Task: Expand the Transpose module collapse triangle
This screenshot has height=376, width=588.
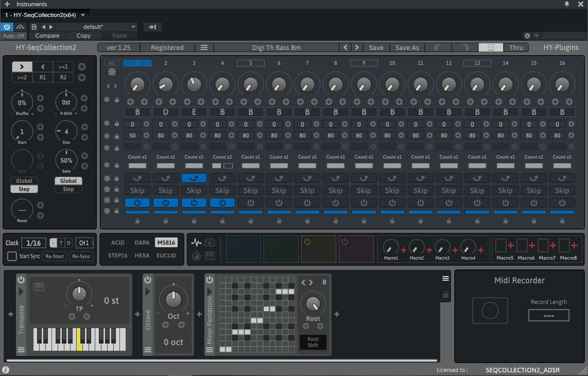Action: (21, 292)
